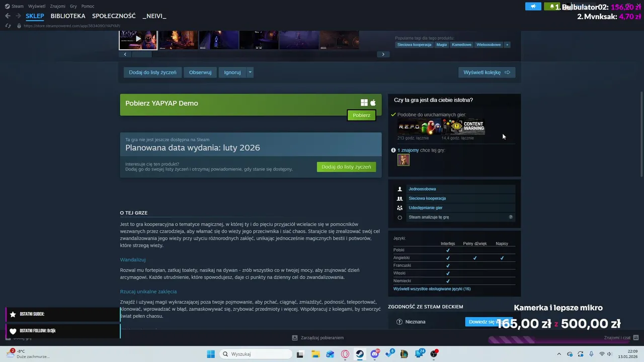Open Discord from the taskbar
The height and width of the screenshot is (362, 644).
click(x=375, y=354)
